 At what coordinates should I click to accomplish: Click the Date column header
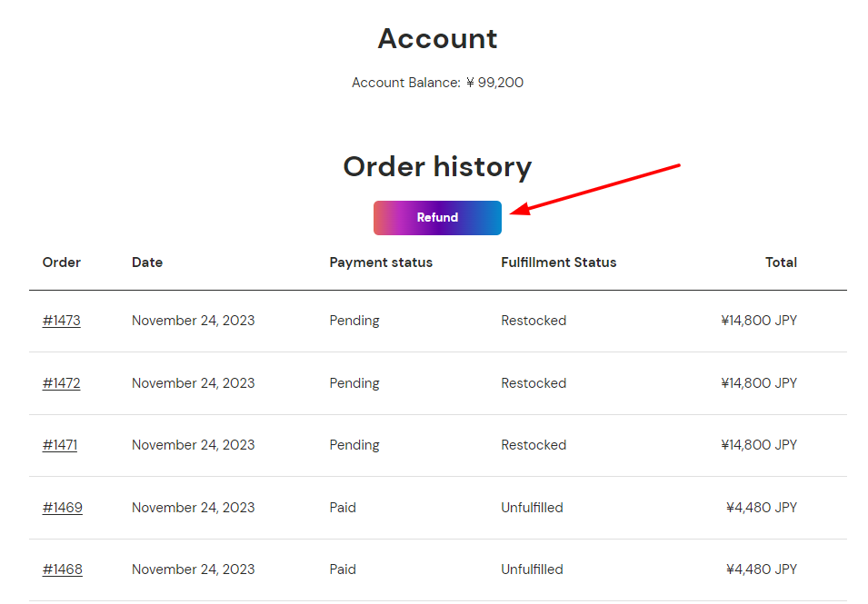147,262
